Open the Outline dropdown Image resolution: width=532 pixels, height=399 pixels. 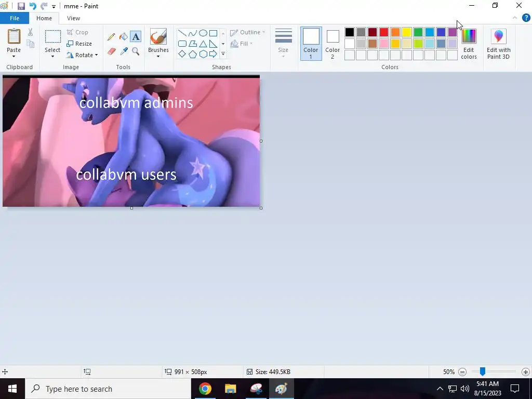pos(248,32)
